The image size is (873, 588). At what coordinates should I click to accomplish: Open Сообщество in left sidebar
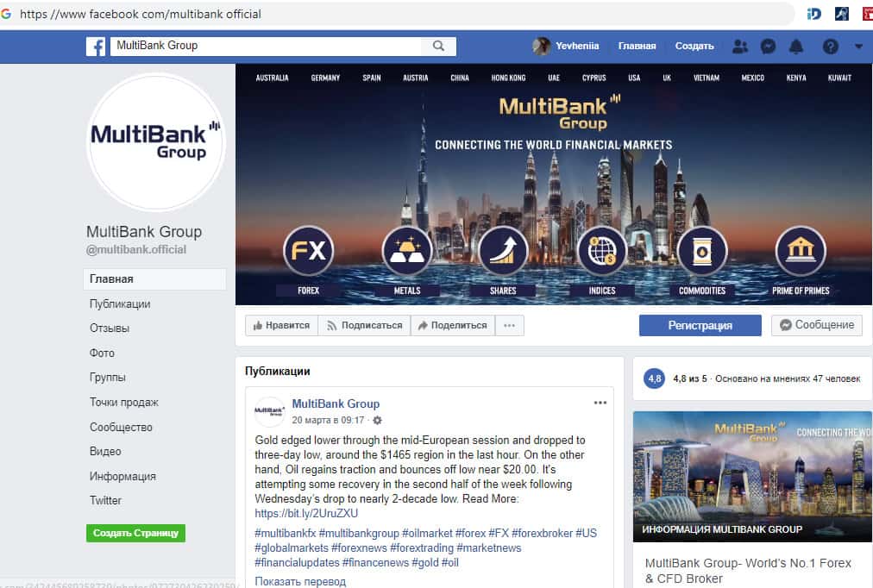121,428
